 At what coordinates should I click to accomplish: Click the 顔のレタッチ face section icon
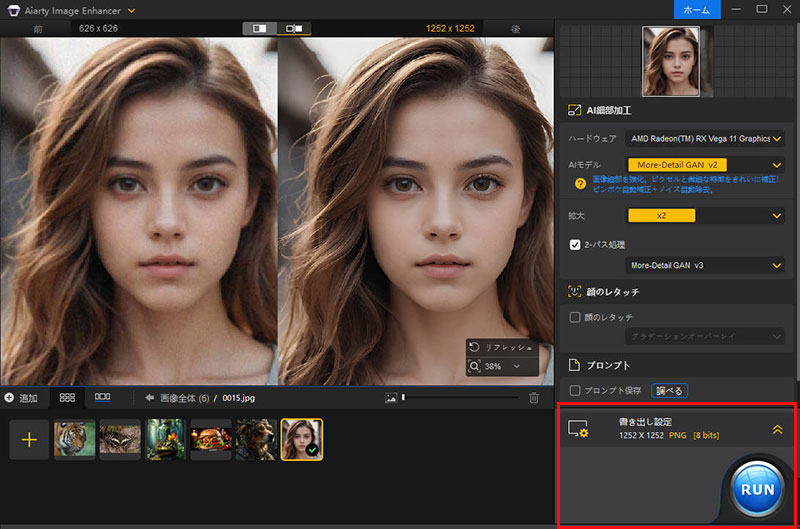(x=574, y=291)
